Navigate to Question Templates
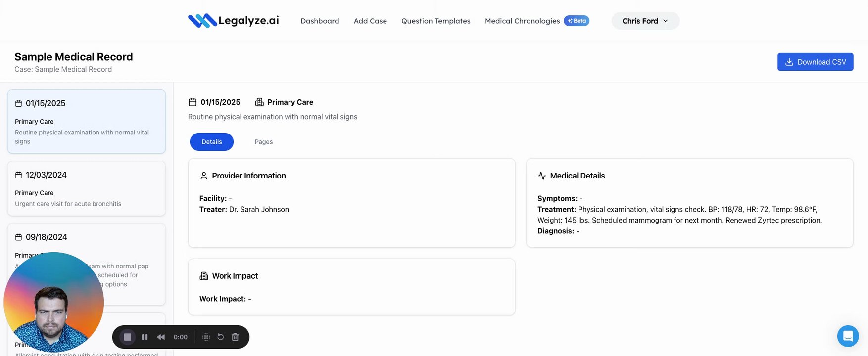 coord(435,21)
